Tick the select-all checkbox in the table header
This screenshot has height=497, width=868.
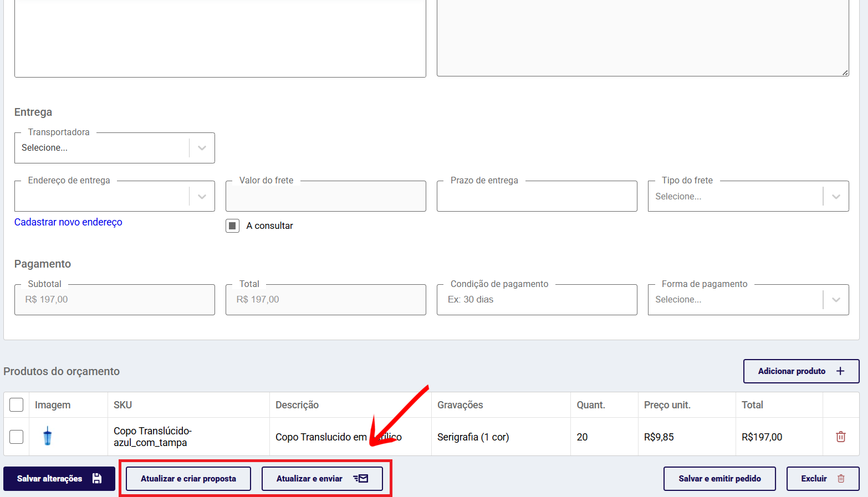point(17,404)
